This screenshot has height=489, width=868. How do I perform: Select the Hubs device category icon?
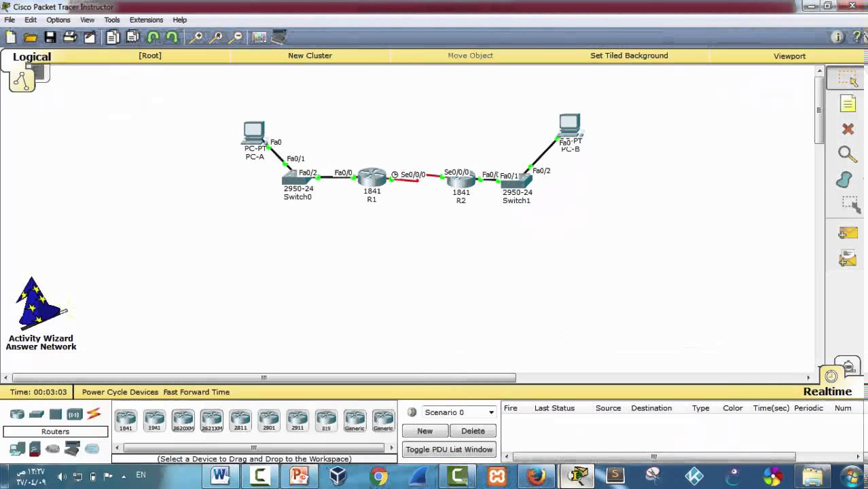pyautogui.click(x=56, y=414)
